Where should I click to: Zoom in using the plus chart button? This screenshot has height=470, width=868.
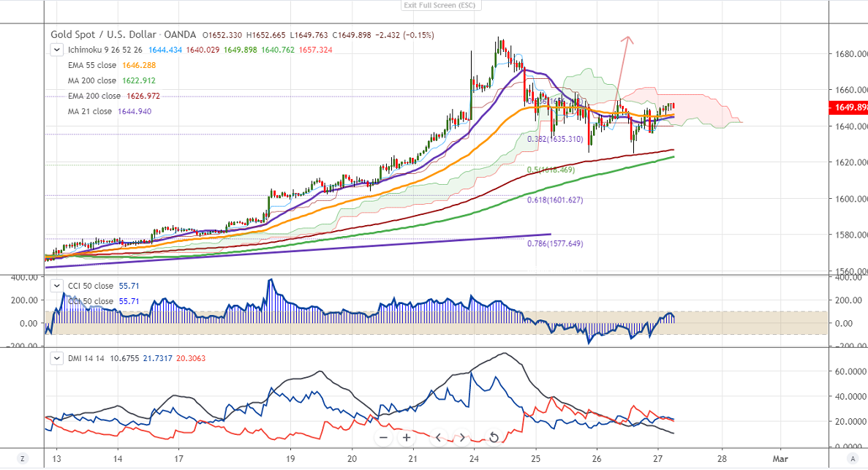tap(407, 437)
